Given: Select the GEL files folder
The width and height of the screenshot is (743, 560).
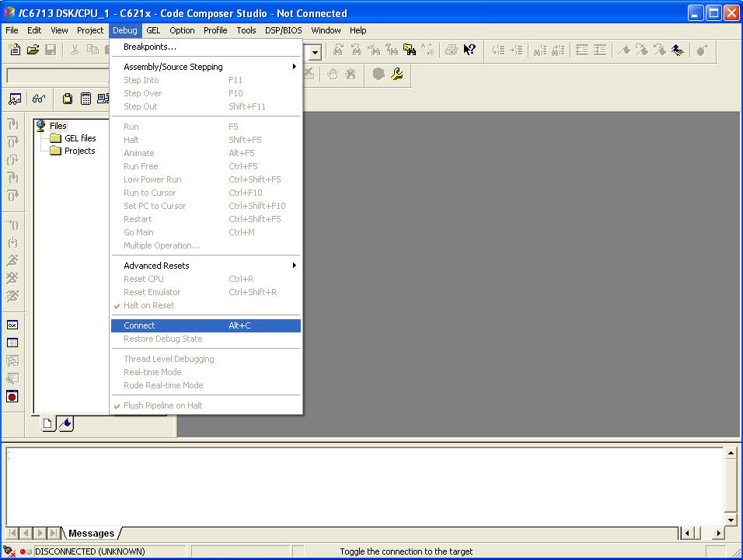Looking at the screenshot, I should pos(80,138).
